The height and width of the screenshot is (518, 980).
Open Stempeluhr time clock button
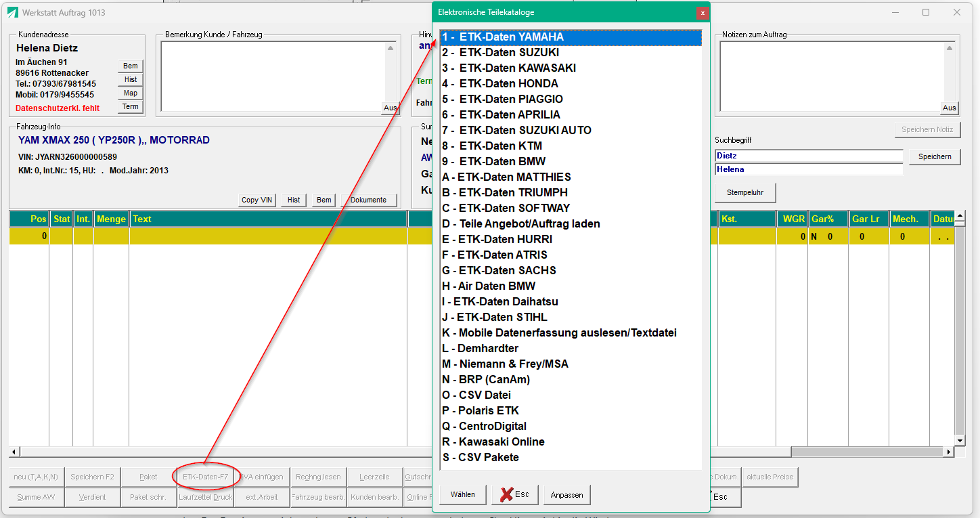pyautogui.click(x=745, y=192)
